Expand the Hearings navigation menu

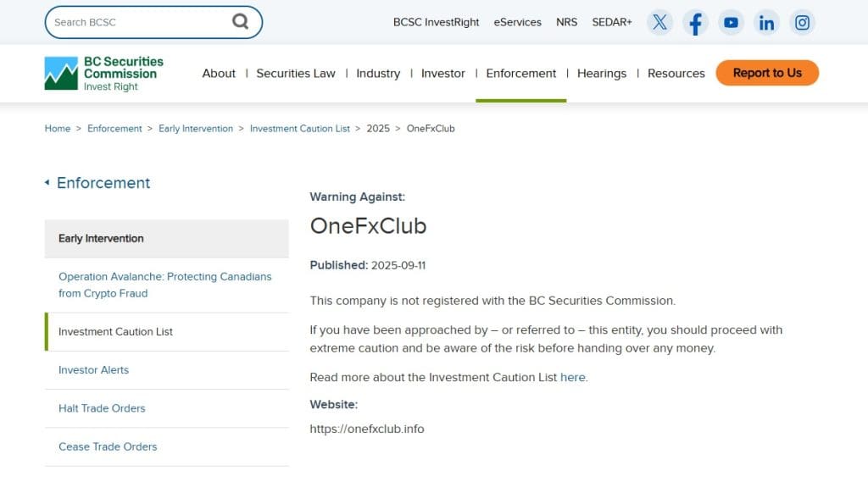point(602,74)
